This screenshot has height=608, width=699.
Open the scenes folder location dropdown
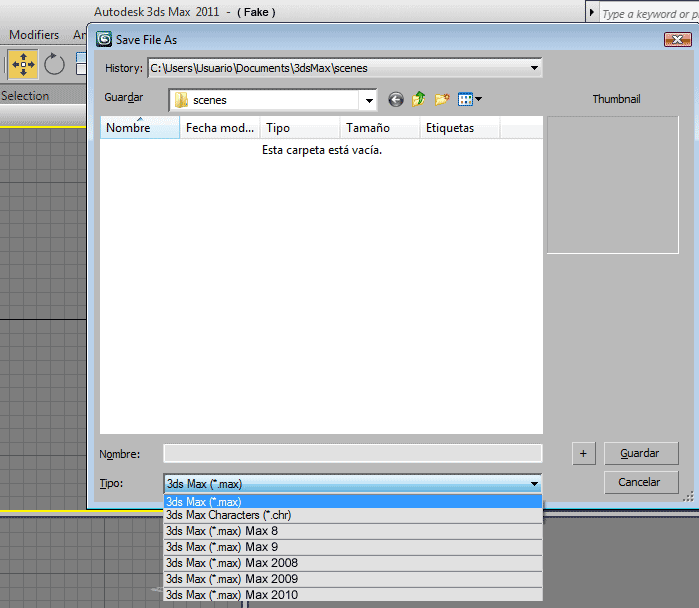[x=369, y=101]
